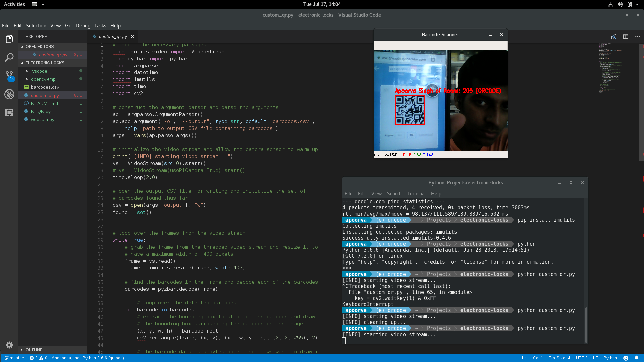644x362 pixels.
Task: Click the Manage gear icon in activity bar
Action: pos(9,345)
